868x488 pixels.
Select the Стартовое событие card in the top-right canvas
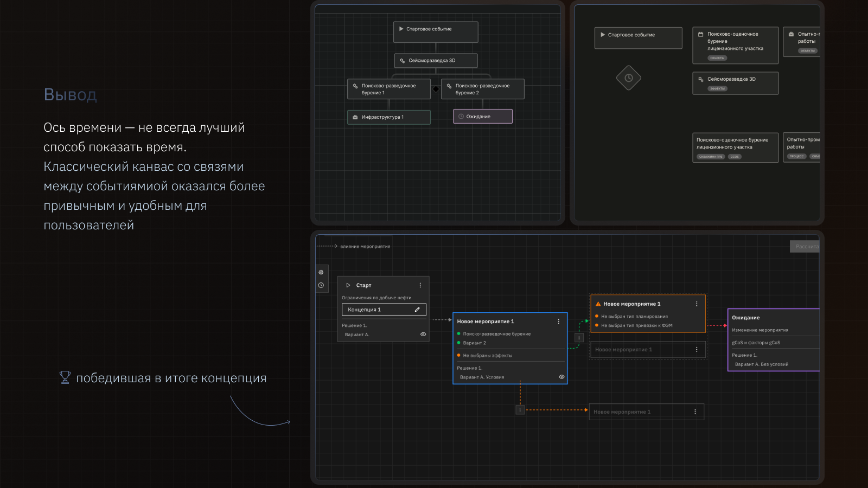tap(639, 38)
